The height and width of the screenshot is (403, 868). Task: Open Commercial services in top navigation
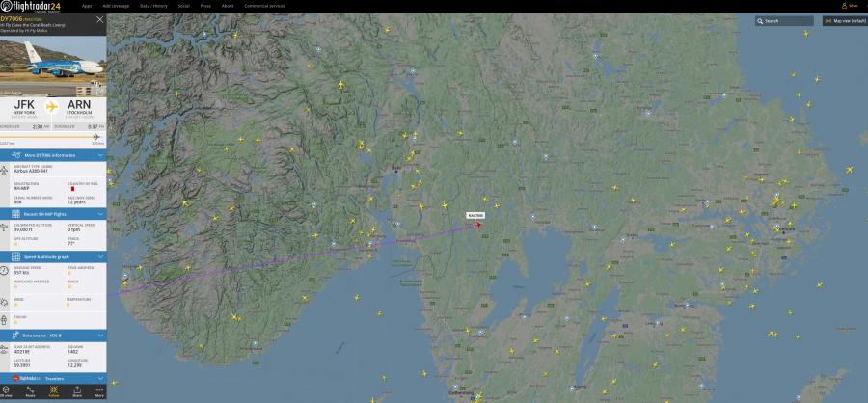264,6
